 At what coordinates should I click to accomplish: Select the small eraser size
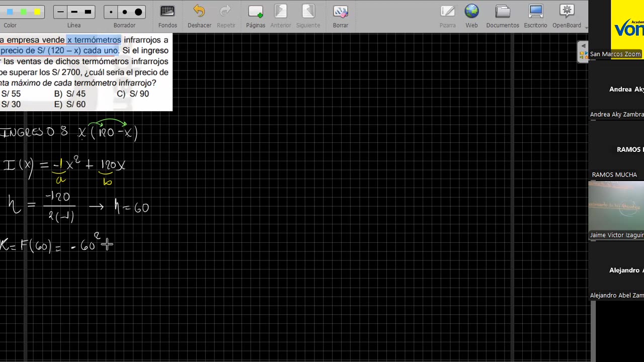(x=111, y=12)
